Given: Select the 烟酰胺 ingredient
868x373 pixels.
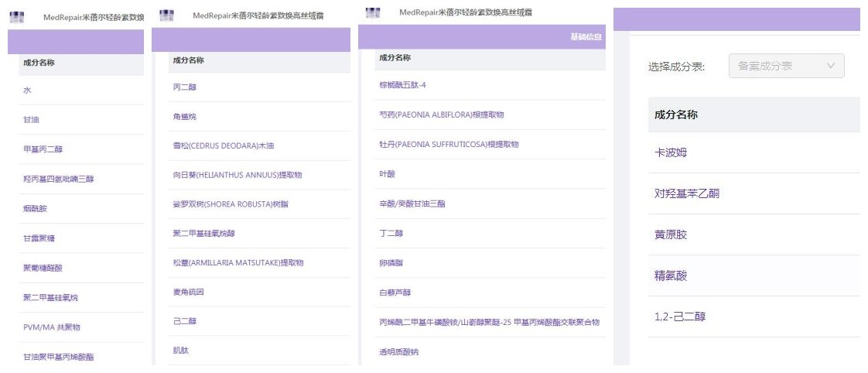Looking at the screenshot, I should [36, 208].
